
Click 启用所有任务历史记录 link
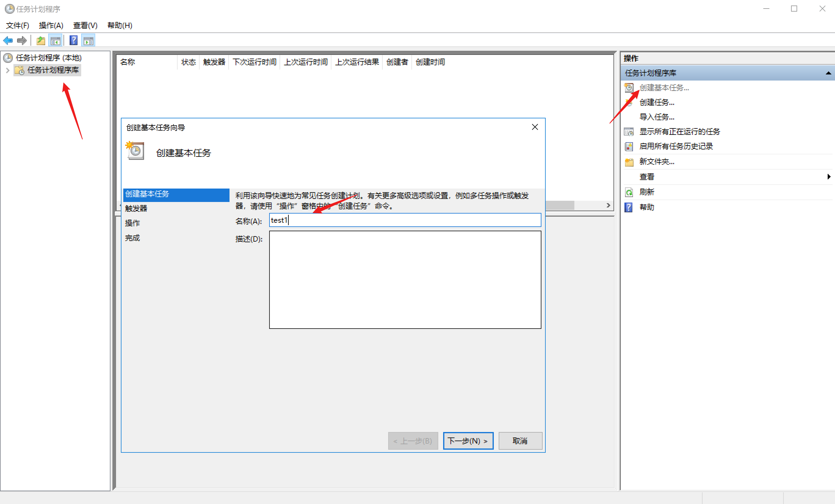pyautogui.click(x=676, y=146)
